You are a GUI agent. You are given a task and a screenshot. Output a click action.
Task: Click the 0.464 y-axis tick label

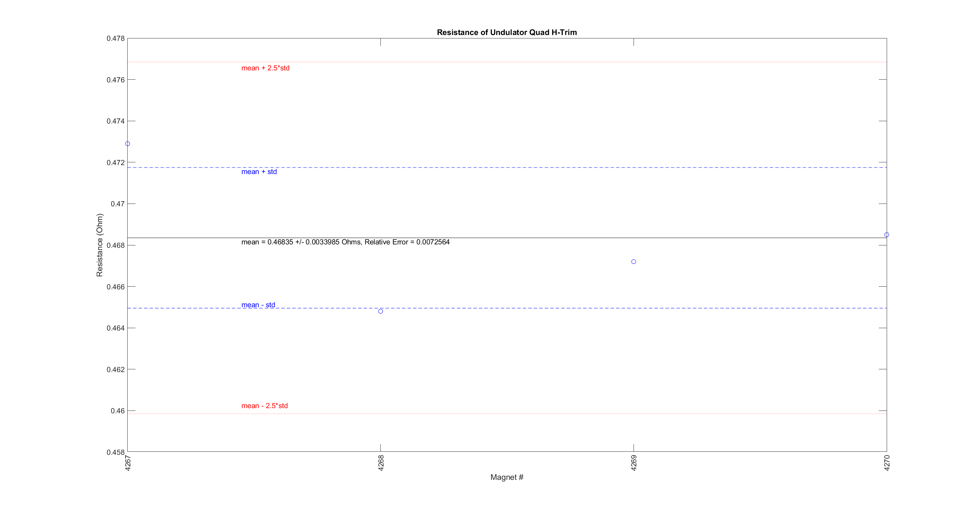tap(115, 328)
